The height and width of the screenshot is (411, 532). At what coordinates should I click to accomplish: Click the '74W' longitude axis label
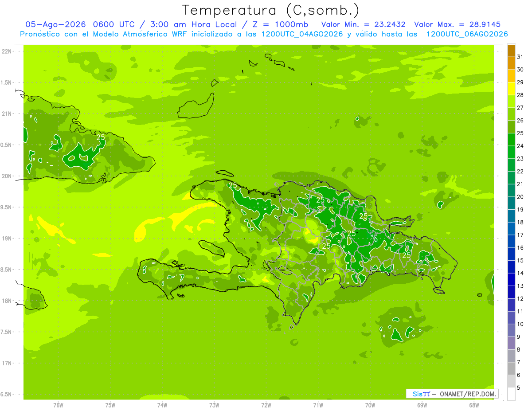tap(162, 405)
